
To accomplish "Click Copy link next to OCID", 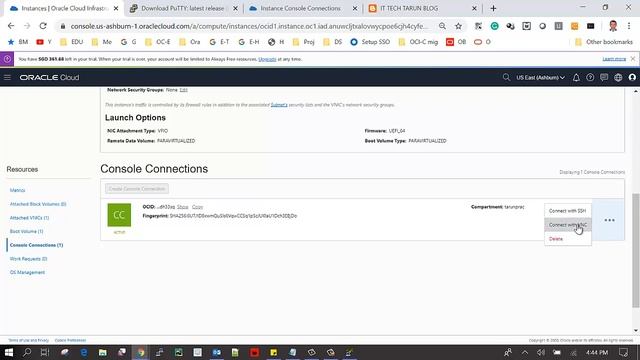I will [x=197, y=207].
